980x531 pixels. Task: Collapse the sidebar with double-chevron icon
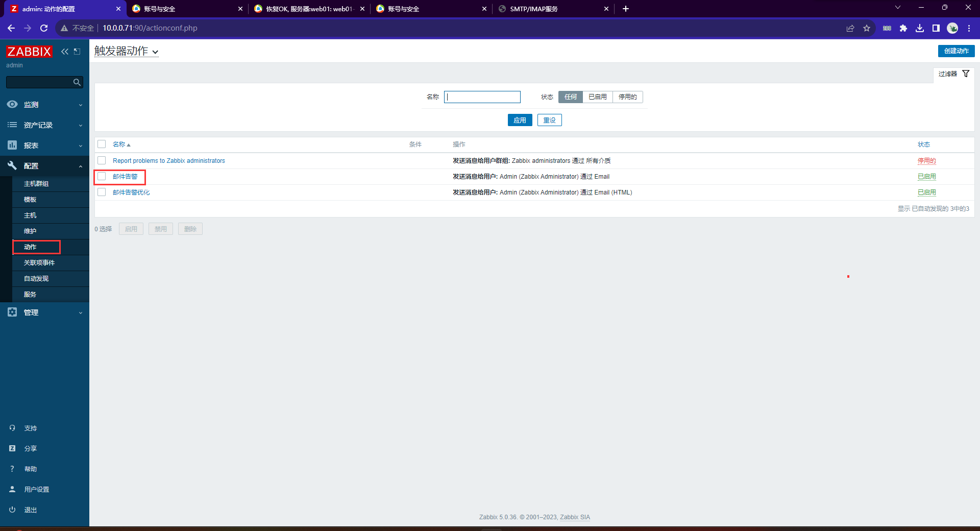(65, 52)
